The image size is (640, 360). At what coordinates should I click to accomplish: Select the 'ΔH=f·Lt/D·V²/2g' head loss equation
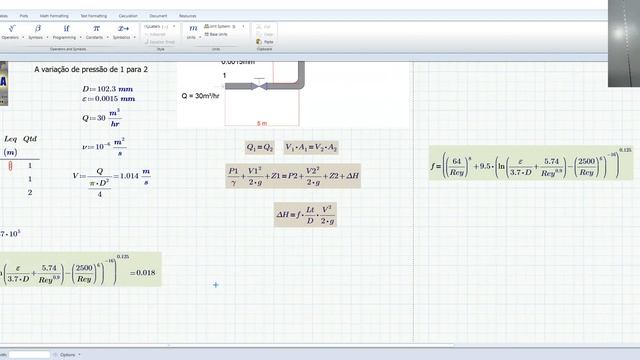pyautogui.click(x=305, y=214)
